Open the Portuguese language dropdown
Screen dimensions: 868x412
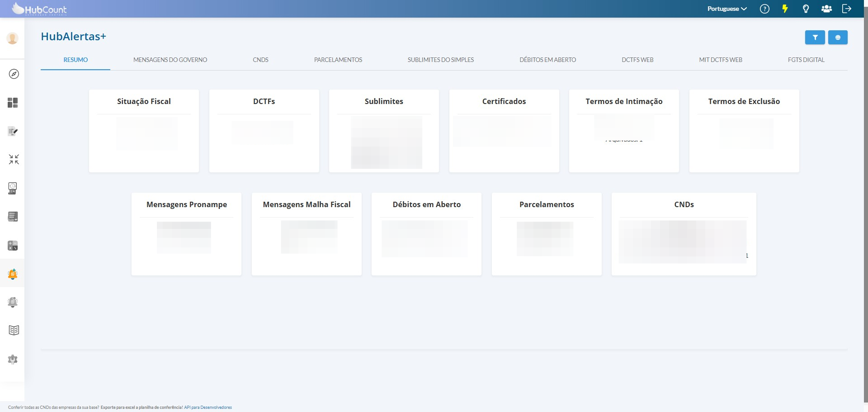(727, 9)
